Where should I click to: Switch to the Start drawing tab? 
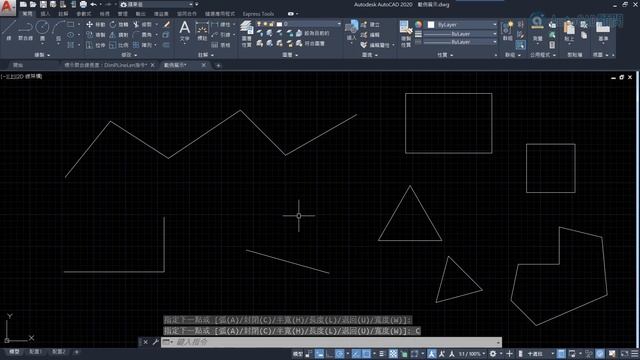18,65
